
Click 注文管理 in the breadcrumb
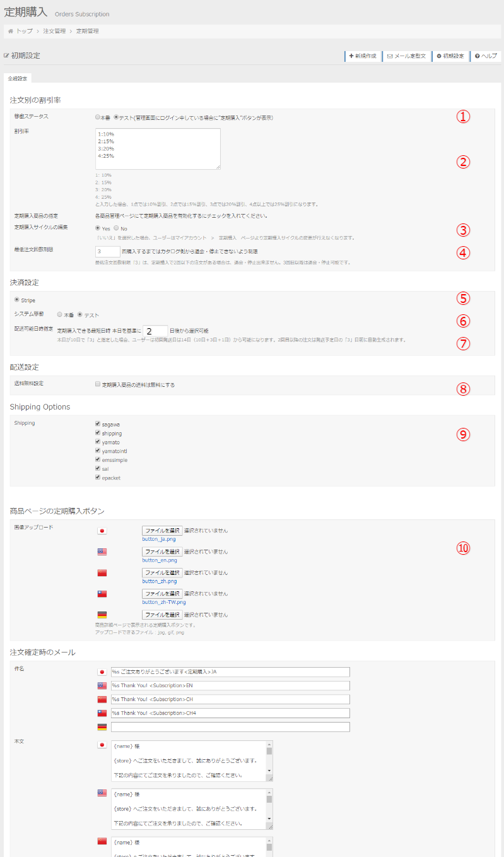[54, 31]
